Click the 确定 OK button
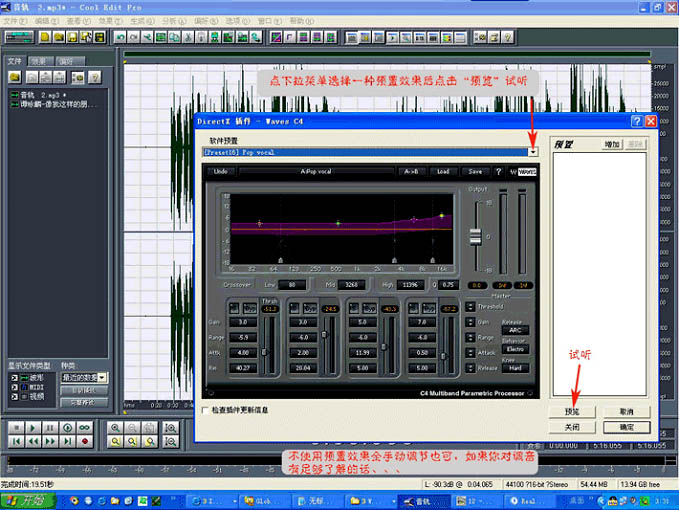The width and height of the screenshot is (679, 510). pyautogui.click(x=626, y=426)
